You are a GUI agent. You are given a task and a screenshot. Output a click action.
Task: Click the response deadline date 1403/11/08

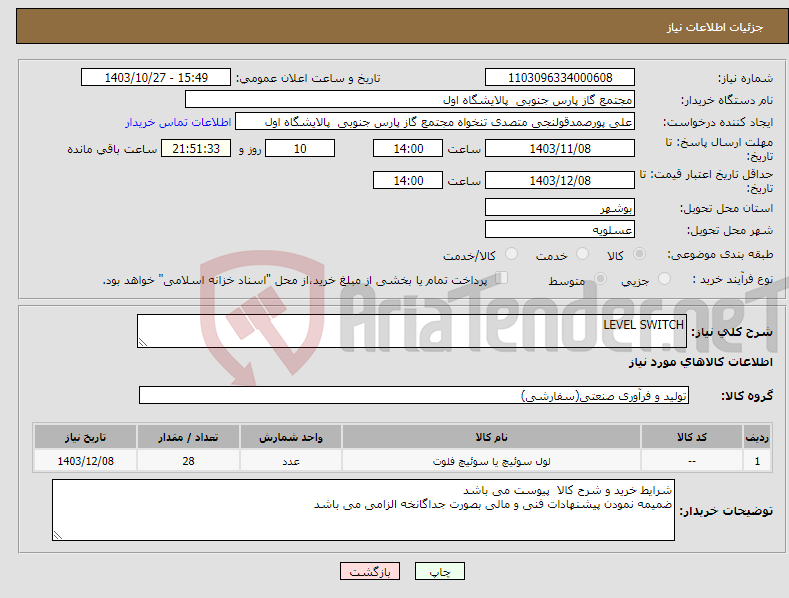(560, 148)
